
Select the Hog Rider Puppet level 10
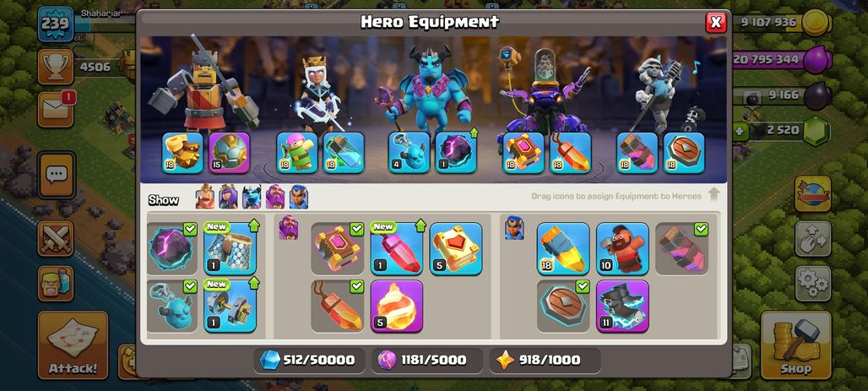[x=622, y=248]
